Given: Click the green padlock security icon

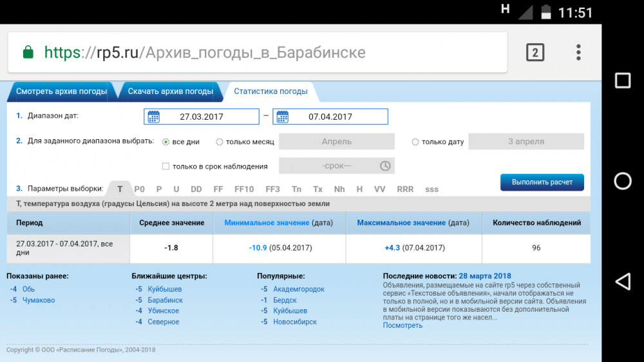Looking at the screenshot, I should point(28,52).
